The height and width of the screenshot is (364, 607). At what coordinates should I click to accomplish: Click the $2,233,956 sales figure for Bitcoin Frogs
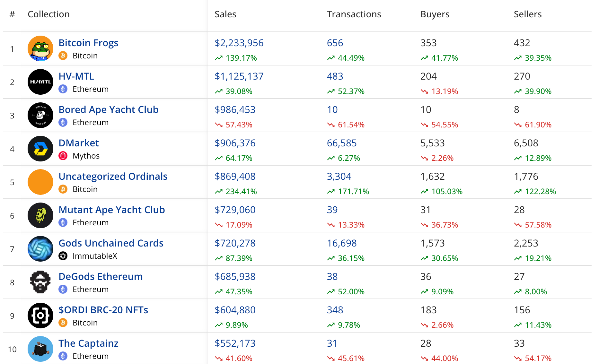[x=239, y=43]
